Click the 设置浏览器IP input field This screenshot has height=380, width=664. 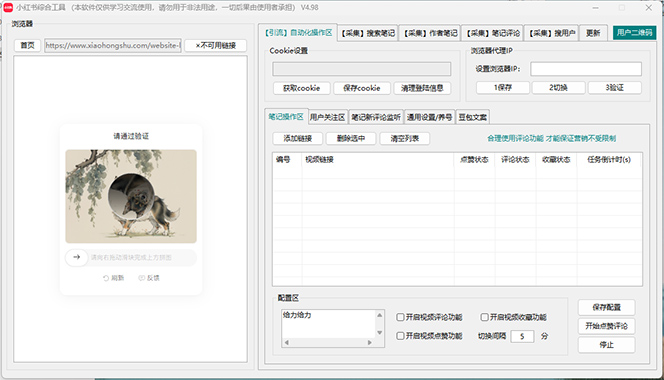[x=586, y=69]
